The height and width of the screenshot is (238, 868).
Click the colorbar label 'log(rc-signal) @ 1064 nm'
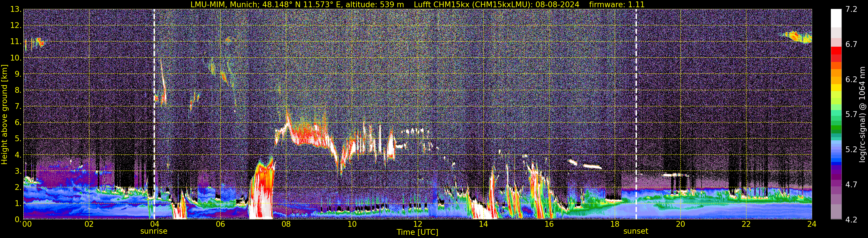pyautogui.click(x=862, y=114)
